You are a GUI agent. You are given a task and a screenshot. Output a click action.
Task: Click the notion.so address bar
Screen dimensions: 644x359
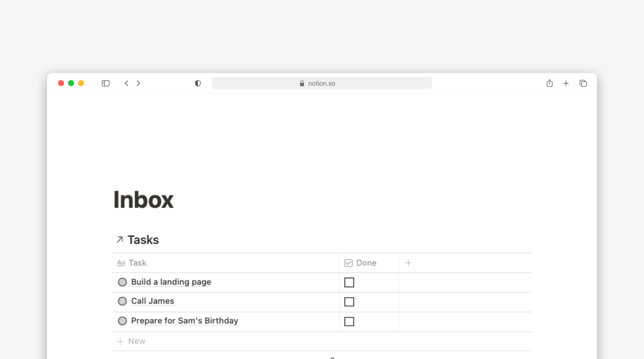tap(321, 83)
